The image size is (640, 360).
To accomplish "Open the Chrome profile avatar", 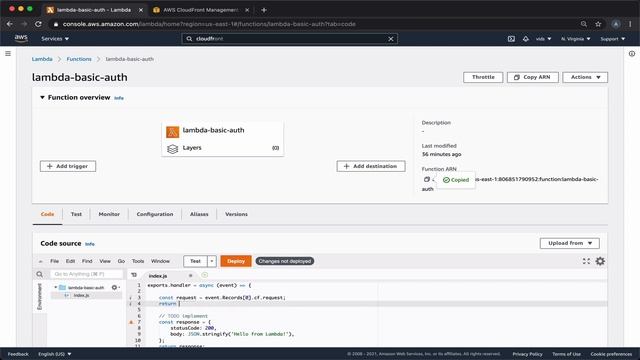I will [616, 24].
